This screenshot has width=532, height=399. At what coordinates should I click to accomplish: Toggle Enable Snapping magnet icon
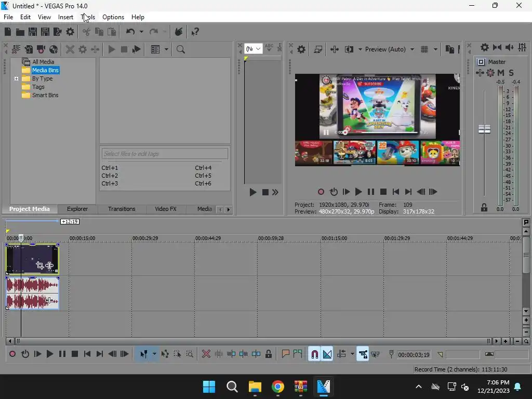click(314, 354)
